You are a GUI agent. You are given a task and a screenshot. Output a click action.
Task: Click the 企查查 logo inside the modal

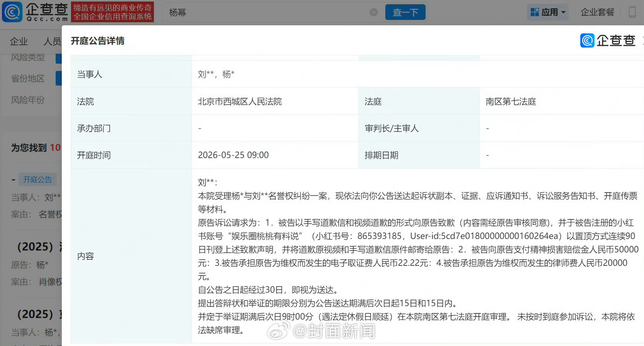click(x=608, y=40)
